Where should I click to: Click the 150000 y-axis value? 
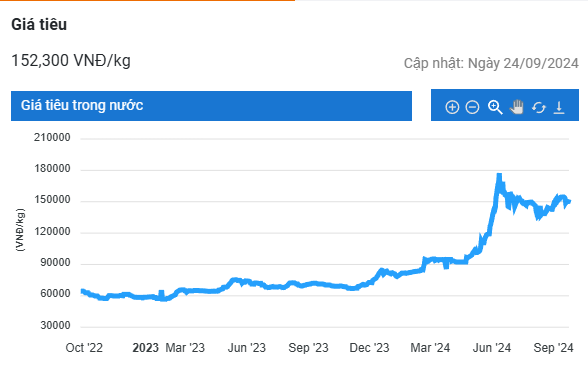52,200
